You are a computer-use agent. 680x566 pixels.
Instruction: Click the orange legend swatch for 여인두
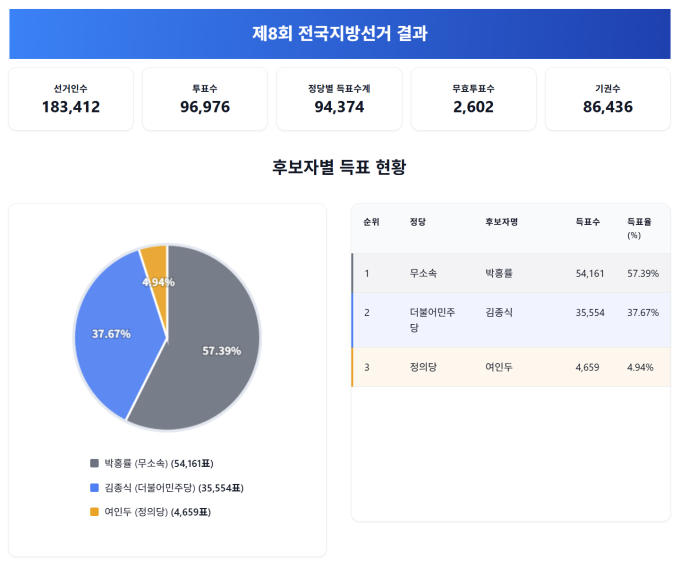[95, 512]
